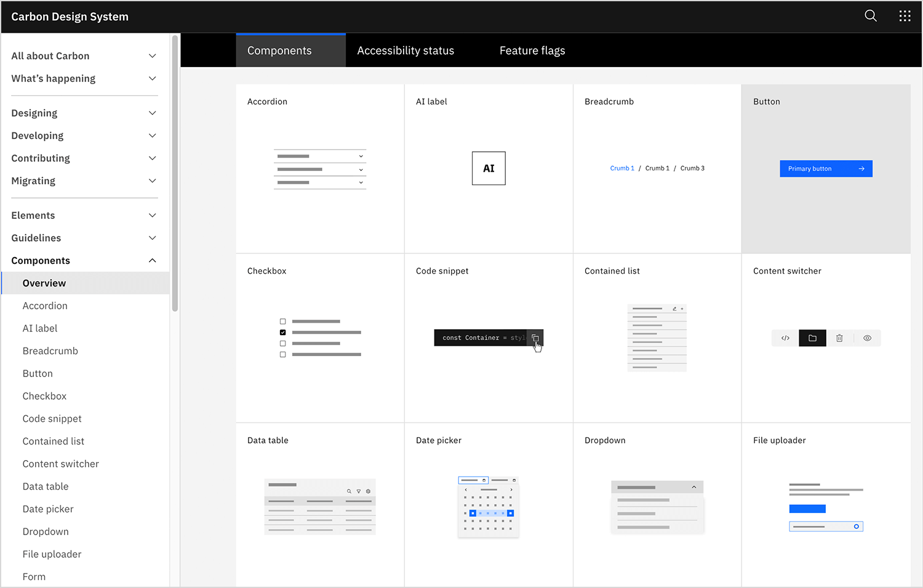The width and height of the screenshot is (923, 588).
Task: Open Button in the sidebar
Action: [x=38, y=373]
